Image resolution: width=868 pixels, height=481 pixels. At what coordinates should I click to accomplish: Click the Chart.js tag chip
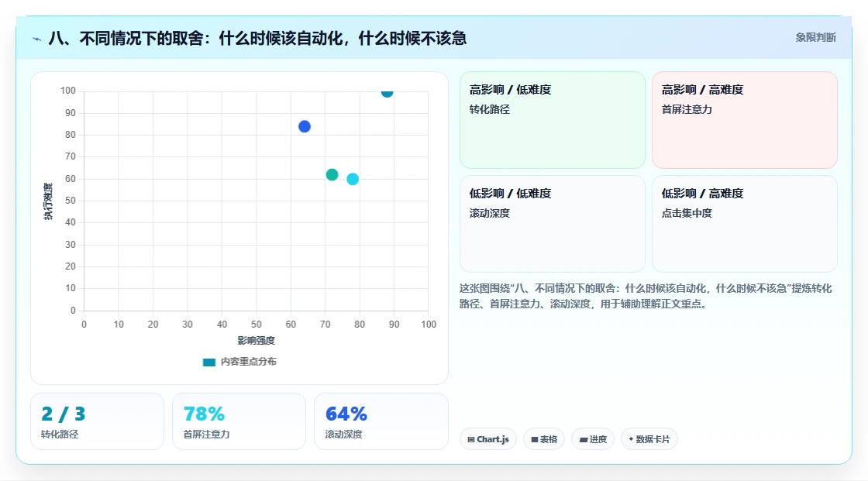(488, 439)
